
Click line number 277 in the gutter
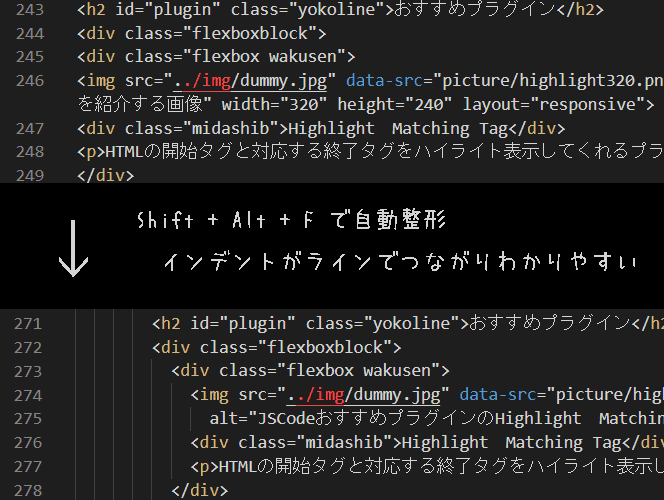point(28,467)
